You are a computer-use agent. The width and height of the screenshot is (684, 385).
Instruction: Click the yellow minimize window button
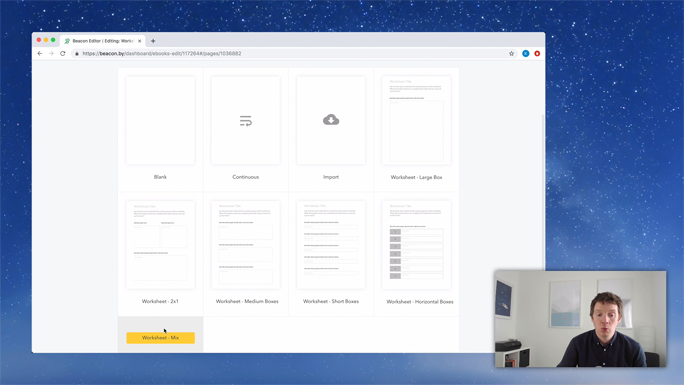coord(46,40)
